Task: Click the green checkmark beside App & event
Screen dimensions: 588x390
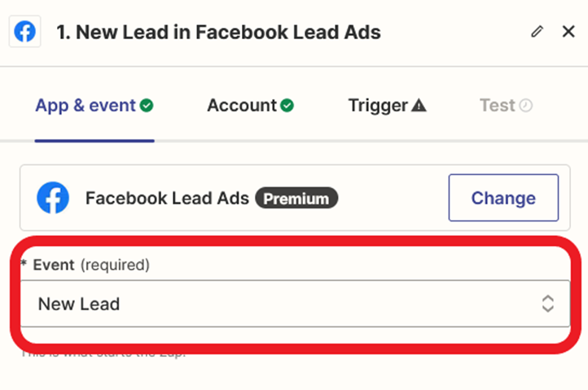Action: (147, 106)
